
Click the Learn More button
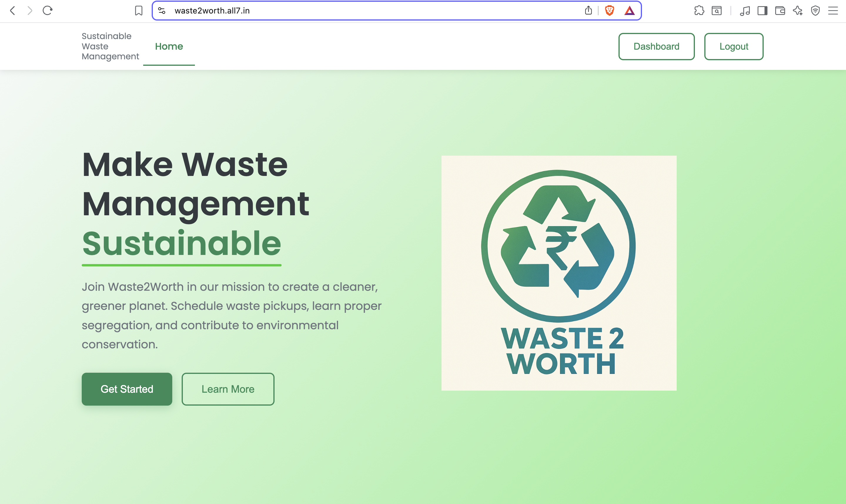click(228, 389)
